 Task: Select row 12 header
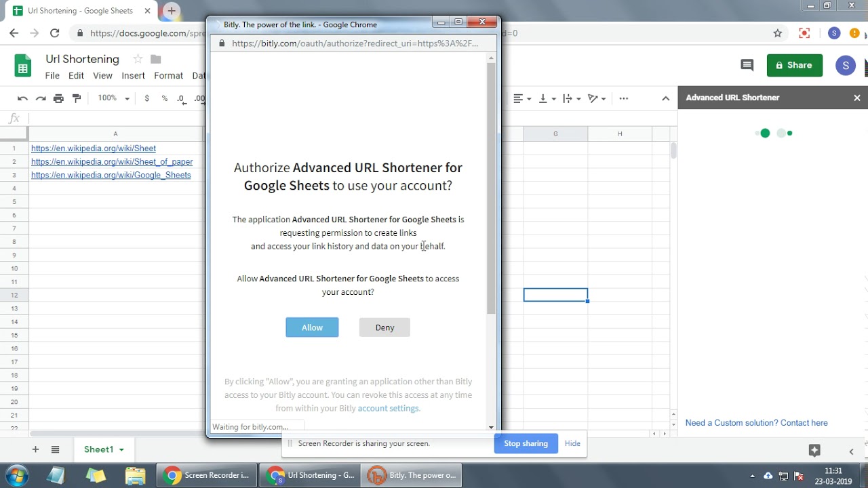[14, 295]
